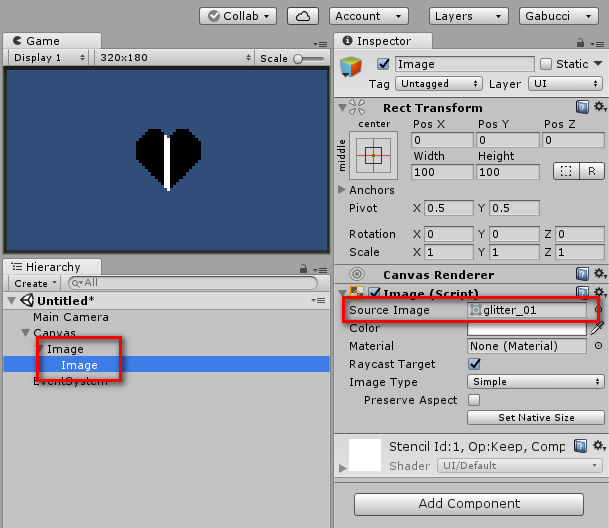This screenshot has height=528, width=609.
Task: Toggle Rect Transform raw edit mode R
Action: [x=592, y=171]
